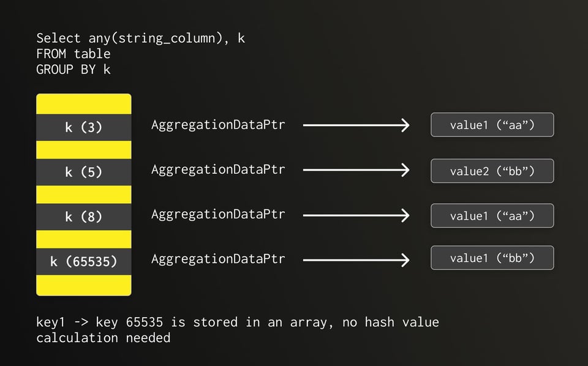
Task: Click AggregationDataPtr label beside k (65535)
Action: pos(218,259)
